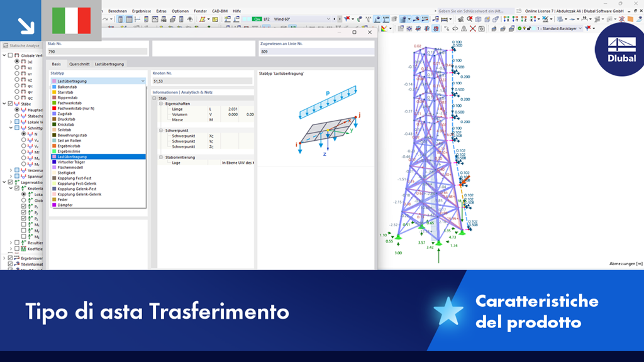The width and height of the screenshot is (644, 362).
Task: Click the Knoten Nr. field showing 51,53
Action: [x=203, y=81]
